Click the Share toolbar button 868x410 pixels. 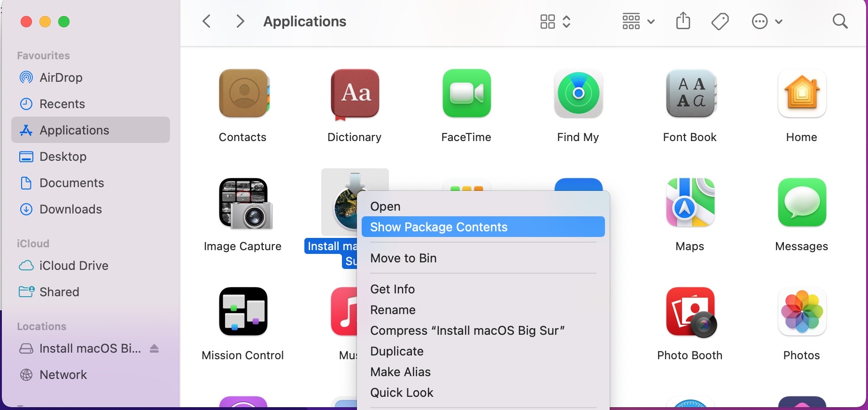pyautogui.click(x=683, y=21)
